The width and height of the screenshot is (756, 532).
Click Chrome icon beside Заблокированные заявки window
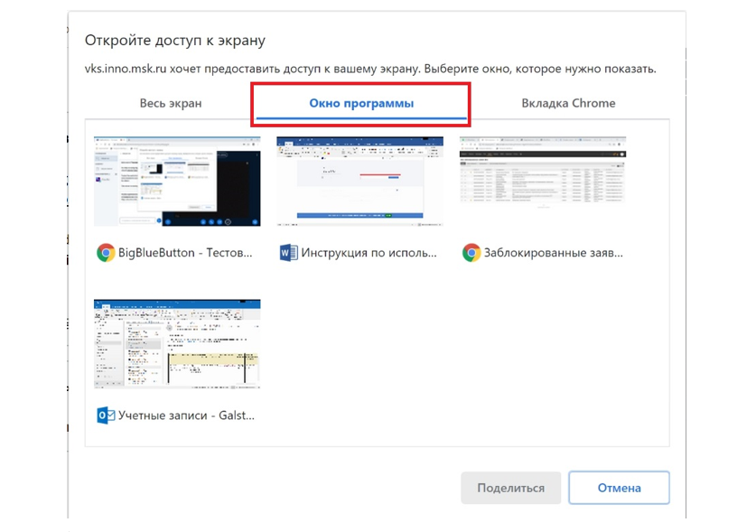(x=471, y=253)
